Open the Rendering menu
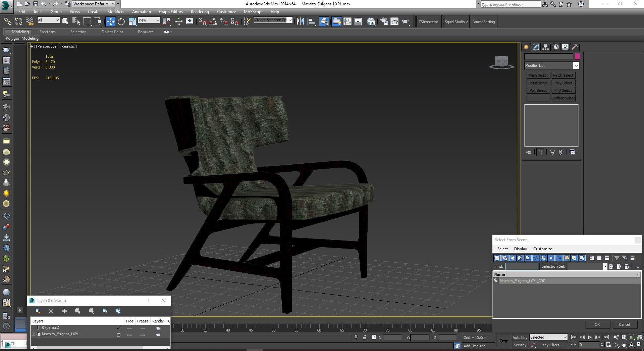The width and height of the screenshot is (644, 351). pos(200,11)
